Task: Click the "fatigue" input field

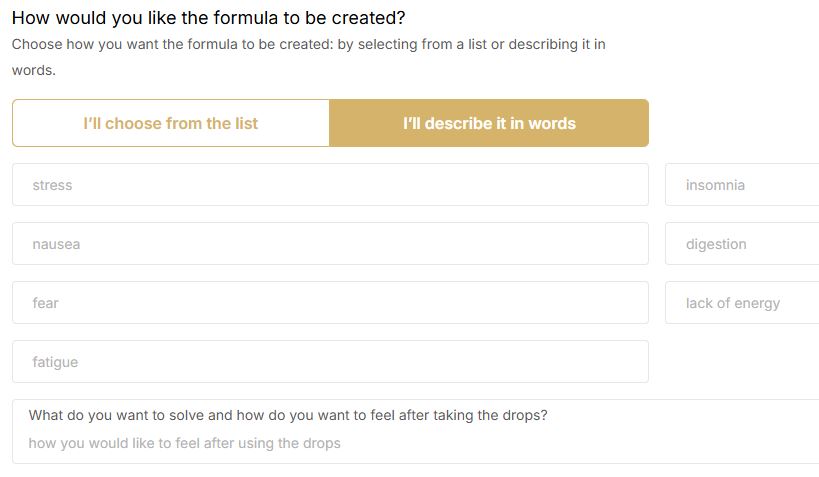Action: (330, 362)
